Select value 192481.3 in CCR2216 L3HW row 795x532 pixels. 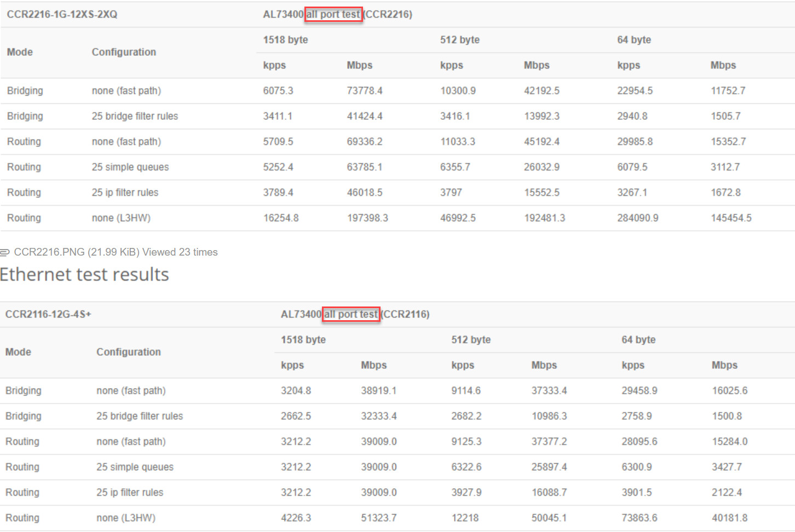[544, 218]
